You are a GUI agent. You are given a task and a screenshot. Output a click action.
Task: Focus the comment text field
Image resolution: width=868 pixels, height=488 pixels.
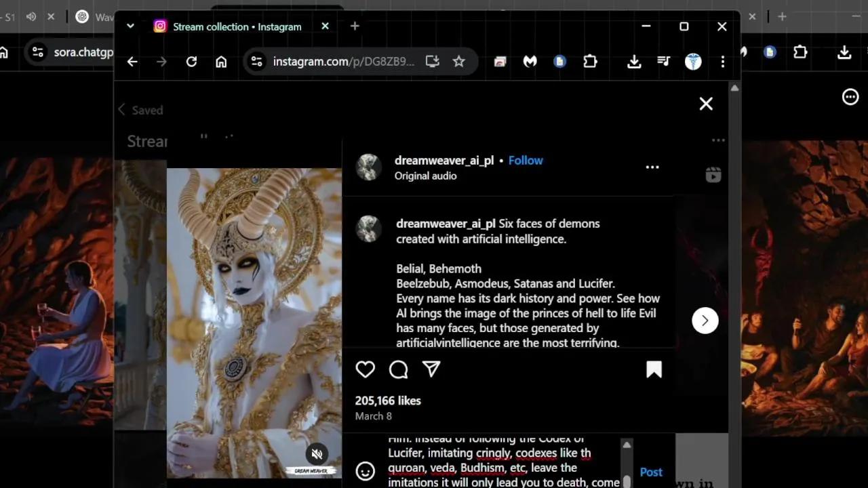tap(502, 464)
